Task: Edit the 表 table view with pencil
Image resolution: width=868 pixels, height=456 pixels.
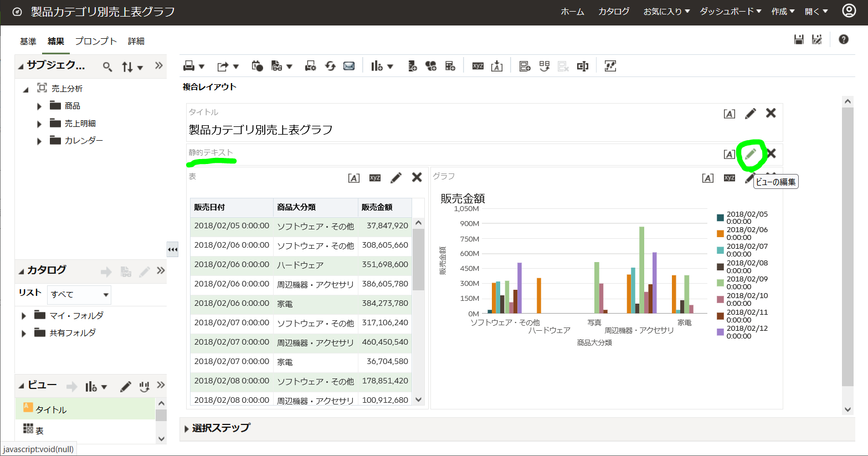Action: pos(396,177)
